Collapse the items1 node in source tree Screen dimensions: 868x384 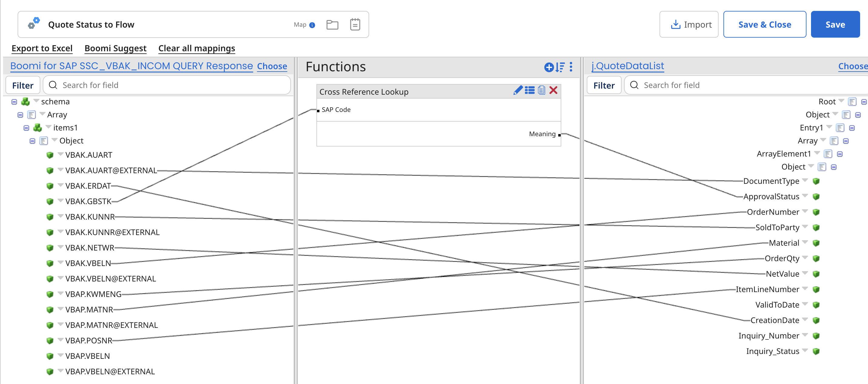coord(26,128)
